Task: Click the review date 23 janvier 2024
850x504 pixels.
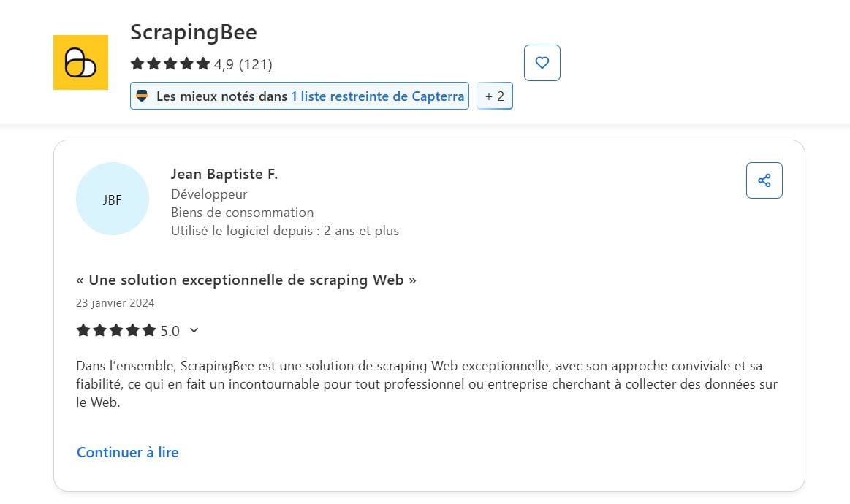Action: pos(115,303)
